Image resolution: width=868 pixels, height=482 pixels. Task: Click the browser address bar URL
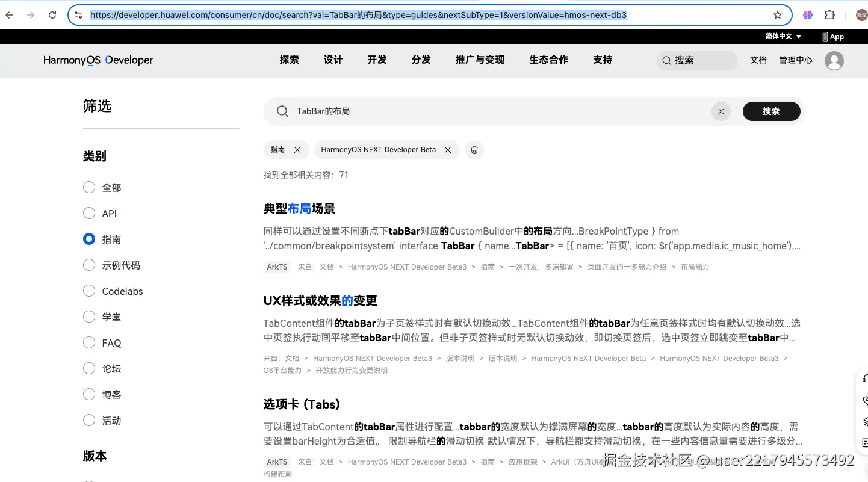pos(359,15)
